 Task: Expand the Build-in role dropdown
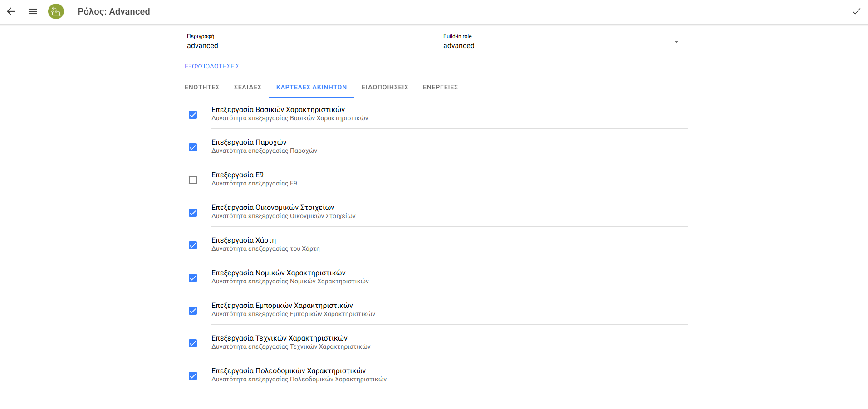coord(676,42)
